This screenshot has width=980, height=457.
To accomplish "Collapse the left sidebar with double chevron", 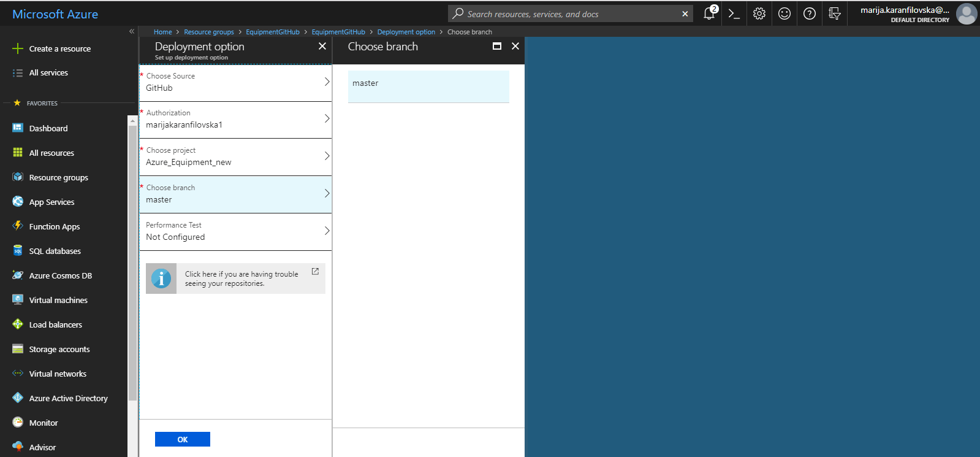I will [132, 31].
